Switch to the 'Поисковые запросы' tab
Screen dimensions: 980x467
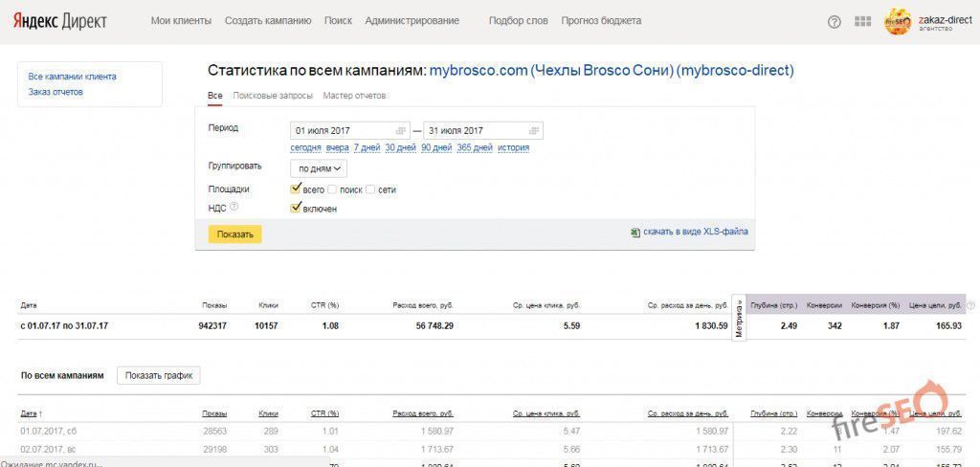pyautogui.click(x=273, y=96)
